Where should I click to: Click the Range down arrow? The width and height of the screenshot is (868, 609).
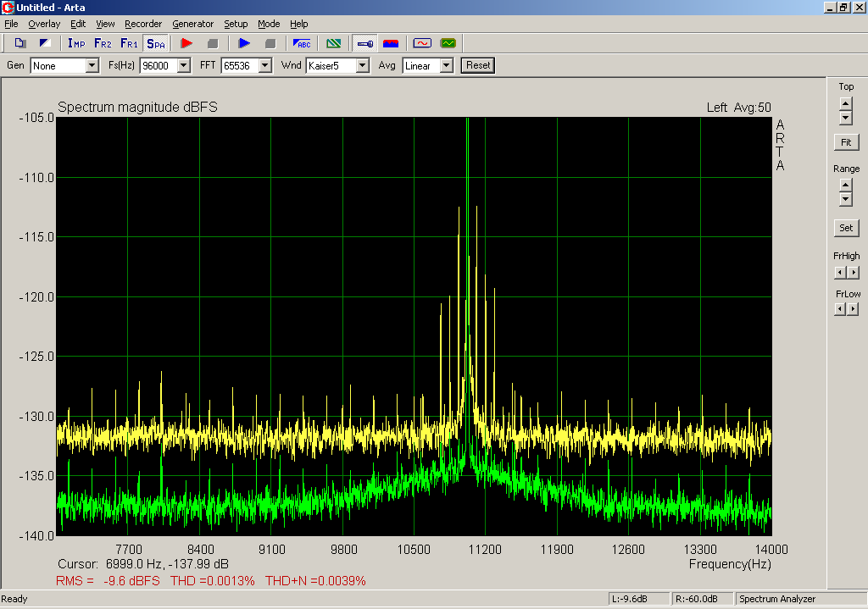coord(845,199)
